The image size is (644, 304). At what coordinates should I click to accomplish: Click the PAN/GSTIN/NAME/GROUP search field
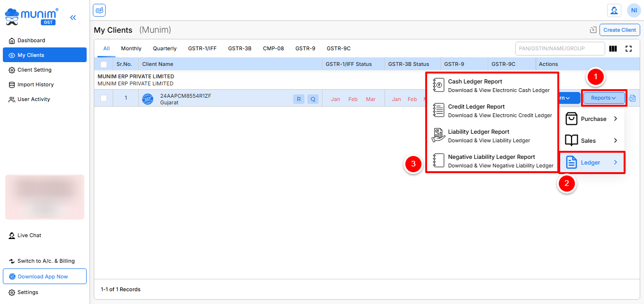pos(559,48)
